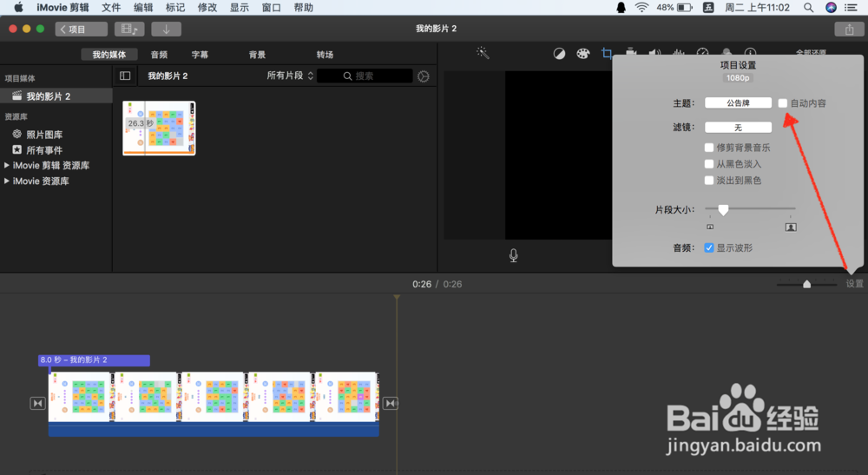Switch to the 音频 tab
The height and width of the screenshot is (475, 868).
click(159, 54)
